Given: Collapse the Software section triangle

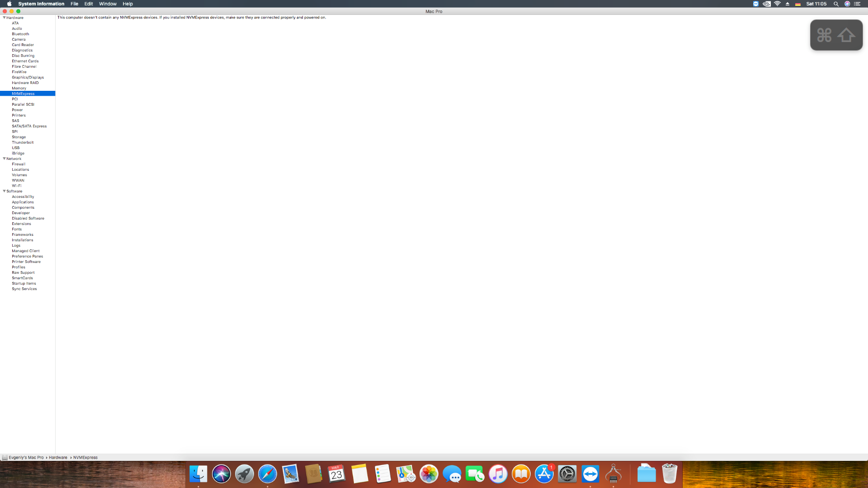Looking at the screenshot, I should click(4, 191).
